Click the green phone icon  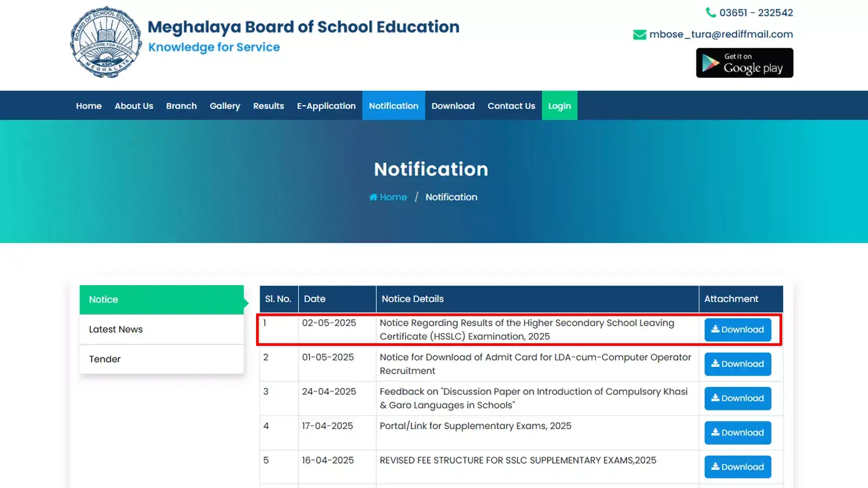point(710,12)
